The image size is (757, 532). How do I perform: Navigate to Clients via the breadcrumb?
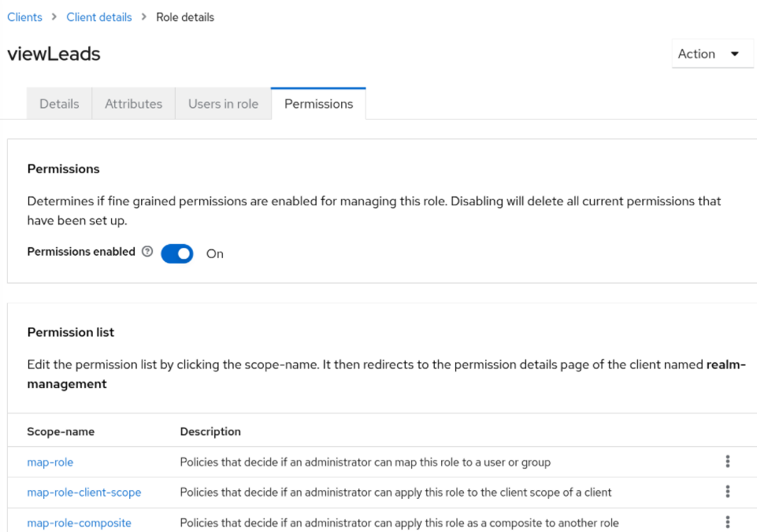tap(24, 17)
